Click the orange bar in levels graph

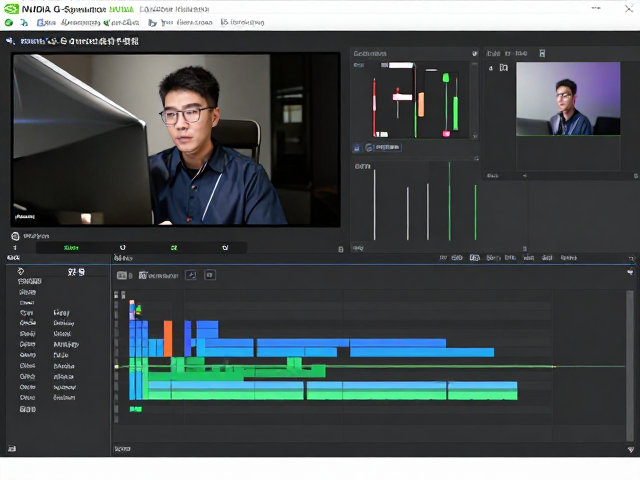pos(421,104)
